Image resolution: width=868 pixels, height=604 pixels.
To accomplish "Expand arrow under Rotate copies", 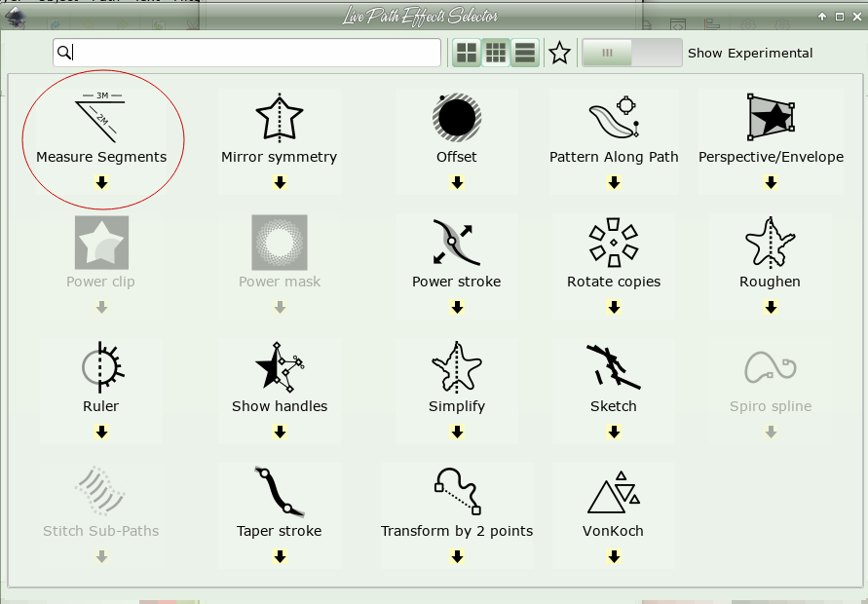I will coord(614,307).
